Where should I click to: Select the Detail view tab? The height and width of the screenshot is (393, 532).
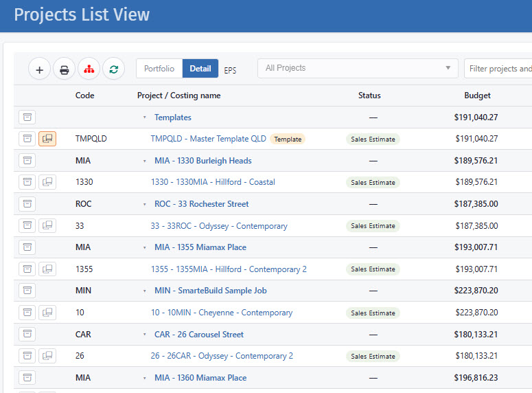pos(200,69)
